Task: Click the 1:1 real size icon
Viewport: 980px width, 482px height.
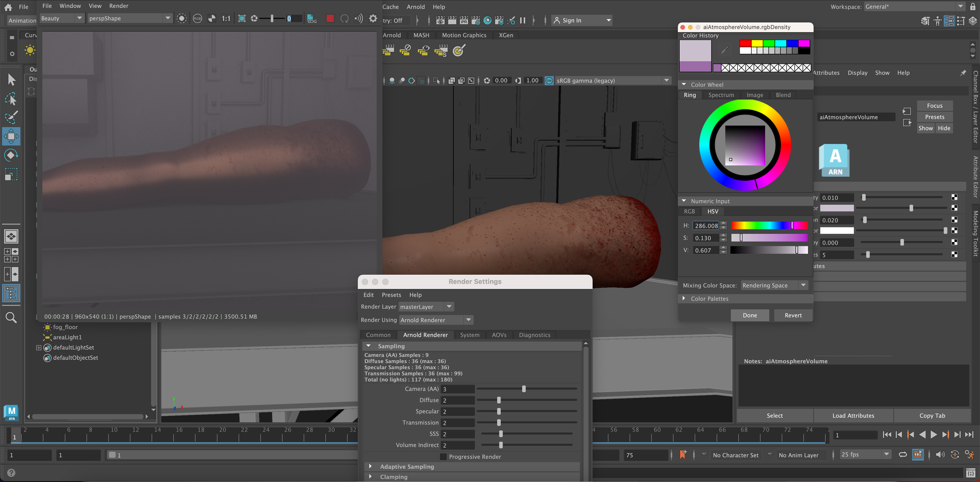Action: (226, 18)
